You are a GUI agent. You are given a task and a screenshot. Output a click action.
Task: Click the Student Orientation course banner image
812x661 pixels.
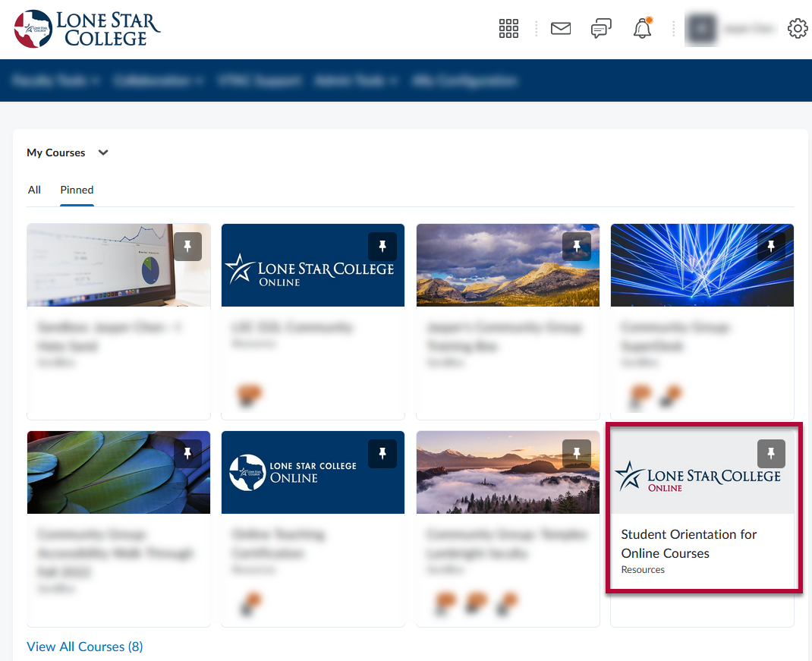(x=702, y=472)
